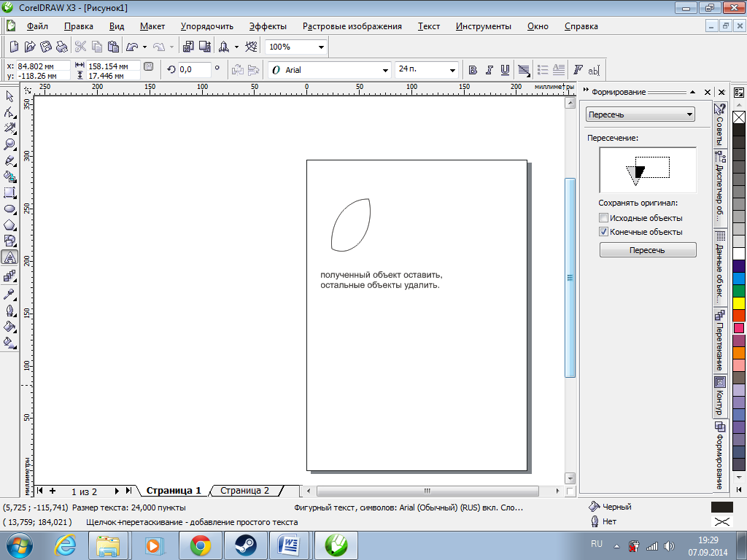Expand the Пересечь shaping mode dropdown

(689, 114)
